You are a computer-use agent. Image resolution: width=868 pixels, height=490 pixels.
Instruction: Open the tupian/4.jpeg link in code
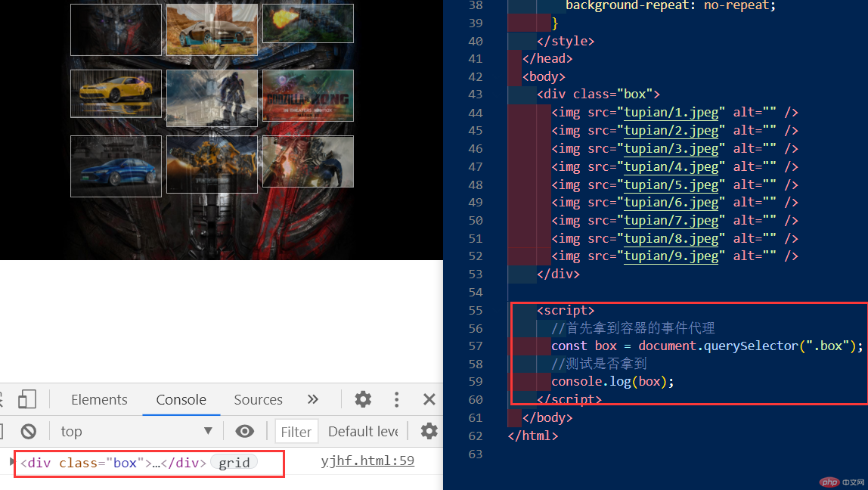[x=671, y=166]
